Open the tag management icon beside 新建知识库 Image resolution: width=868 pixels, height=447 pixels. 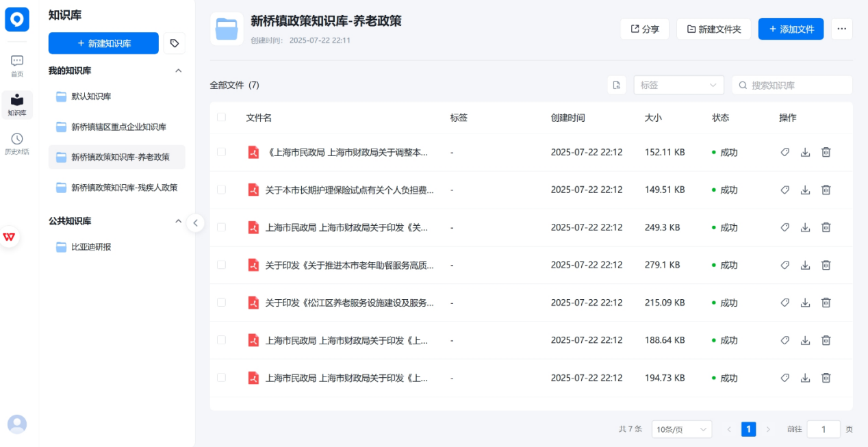(175, 43)
